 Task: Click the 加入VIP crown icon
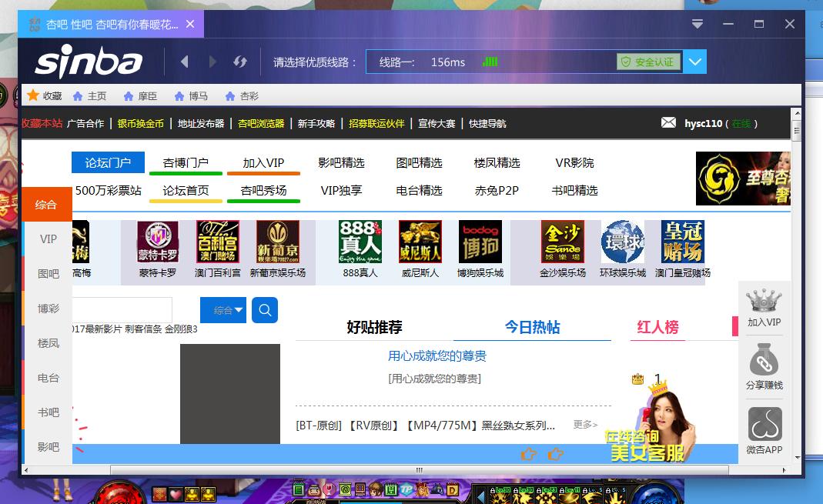click(x=764, y=301)
